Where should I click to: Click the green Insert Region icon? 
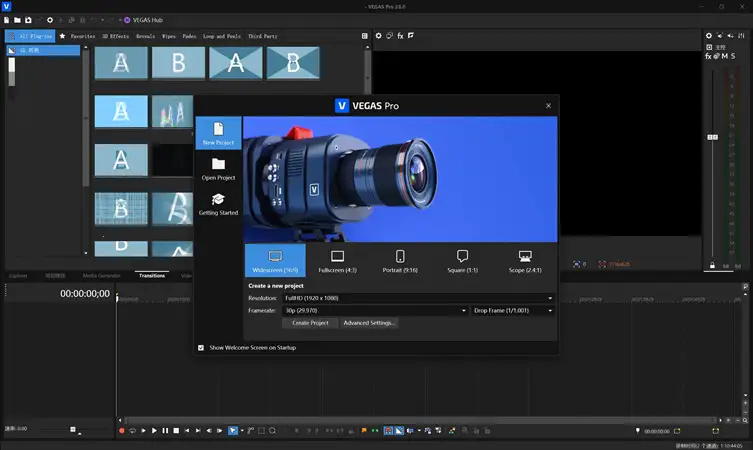coord(375,430)
